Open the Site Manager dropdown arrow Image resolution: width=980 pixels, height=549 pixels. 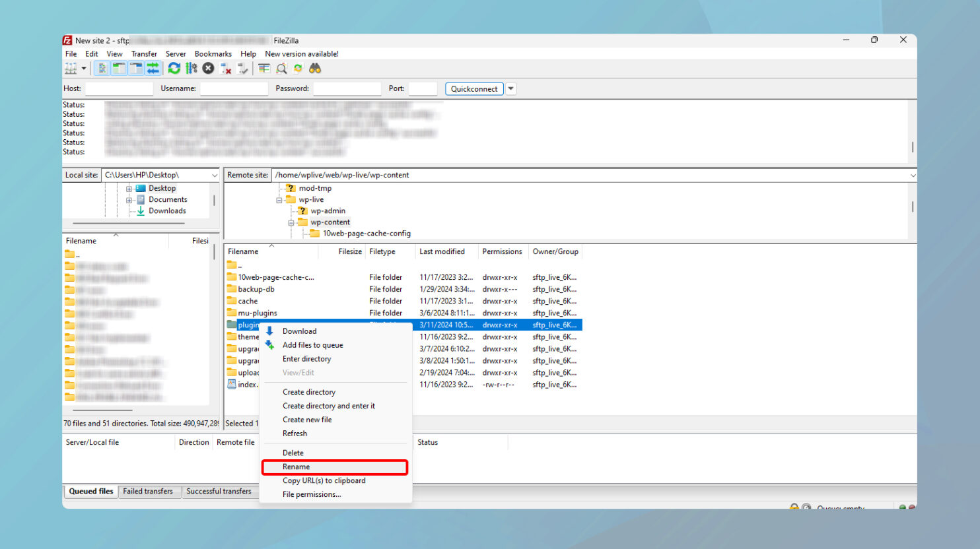click(x=83, y=68)
